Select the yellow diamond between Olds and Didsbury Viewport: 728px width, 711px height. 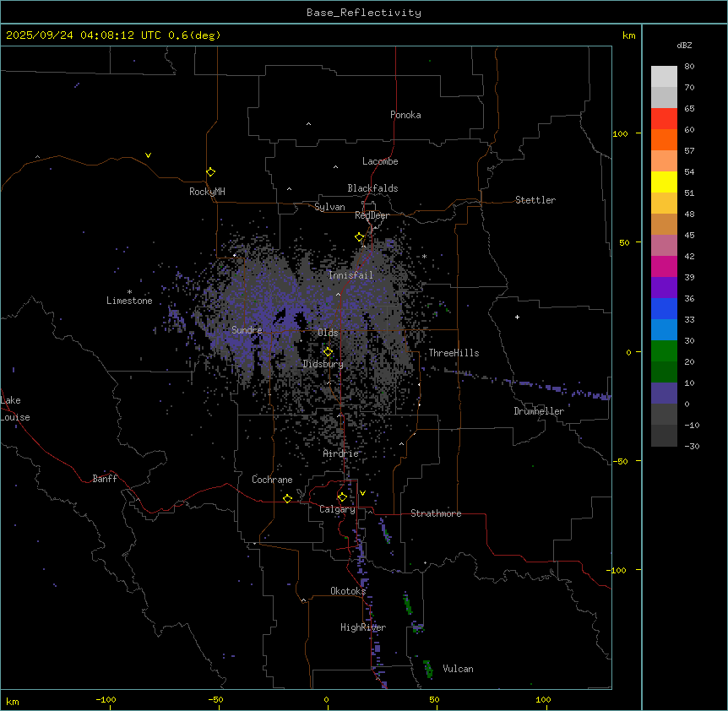[328, 351]
